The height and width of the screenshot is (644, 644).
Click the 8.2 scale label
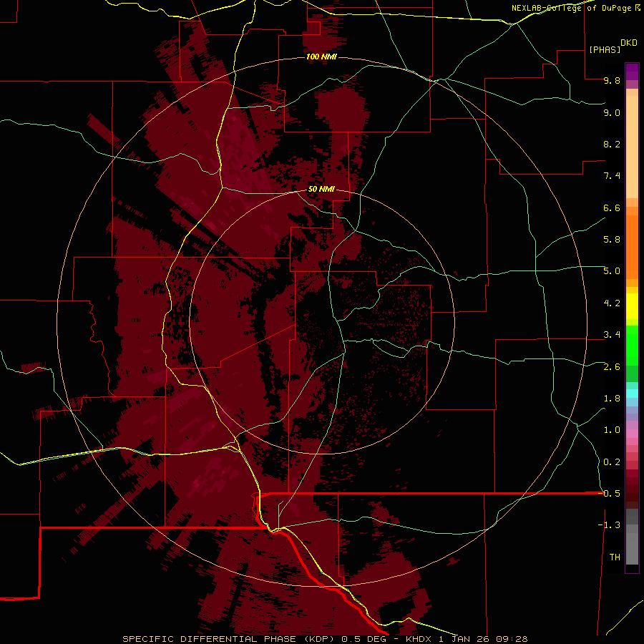[612, 144]
